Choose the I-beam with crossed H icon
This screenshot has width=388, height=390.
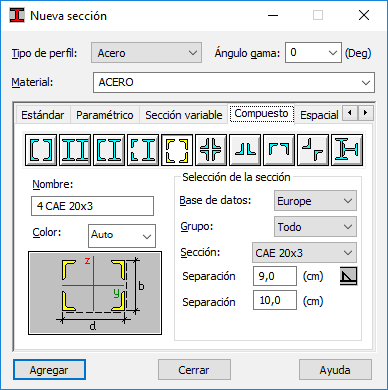347,150
